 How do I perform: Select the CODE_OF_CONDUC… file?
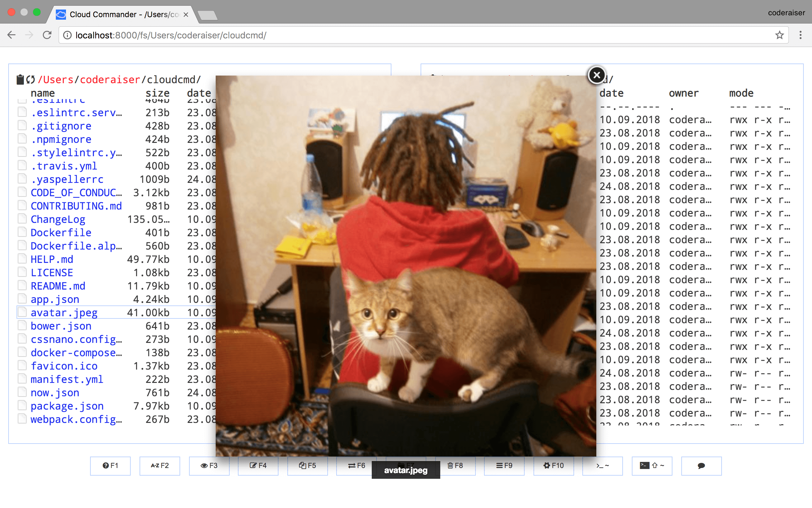[76, 192]
